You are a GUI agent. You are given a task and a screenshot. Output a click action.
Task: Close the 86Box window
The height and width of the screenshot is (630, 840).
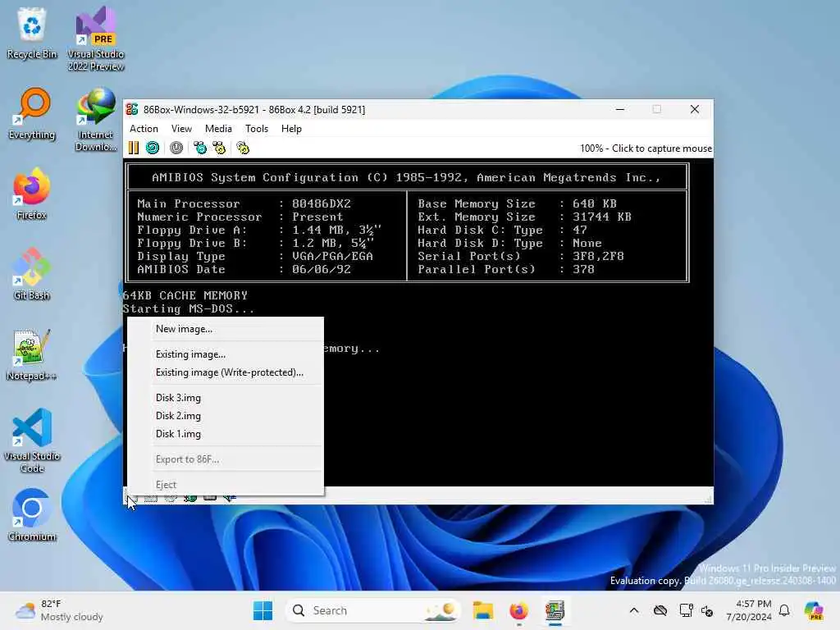[695, 109]
